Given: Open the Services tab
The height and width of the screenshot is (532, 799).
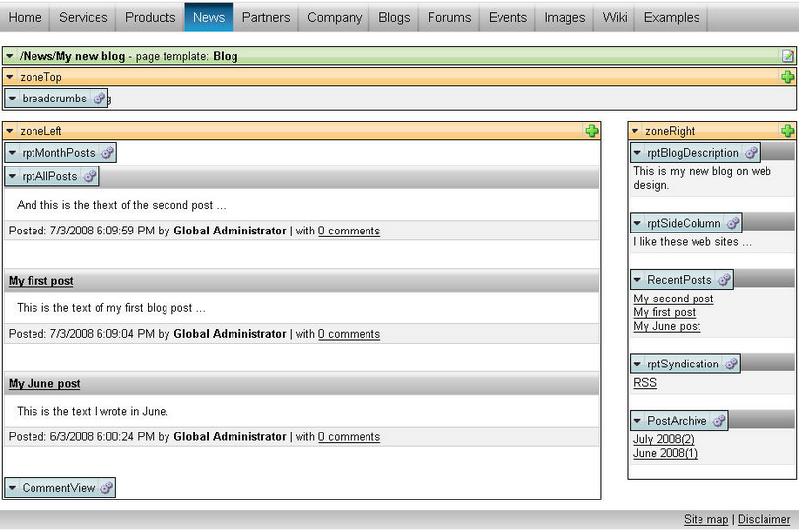Looking at the screenshot, I should pyautogui.click(x=83, y=17).
